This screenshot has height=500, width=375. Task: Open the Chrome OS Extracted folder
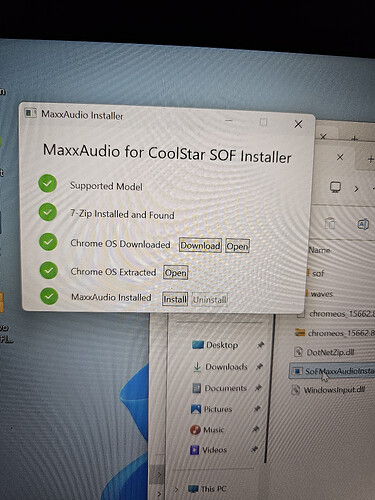pyautogui.click(x=176, y=273)
